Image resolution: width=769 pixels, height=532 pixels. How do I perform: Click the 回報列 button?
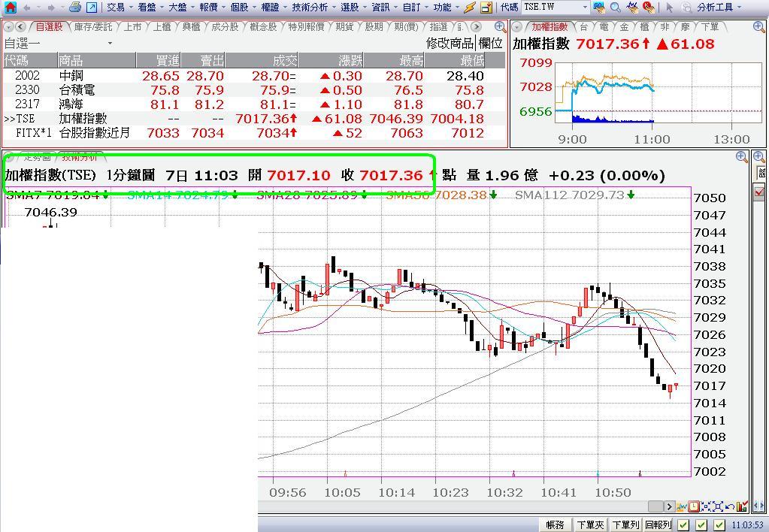point(658,525)
